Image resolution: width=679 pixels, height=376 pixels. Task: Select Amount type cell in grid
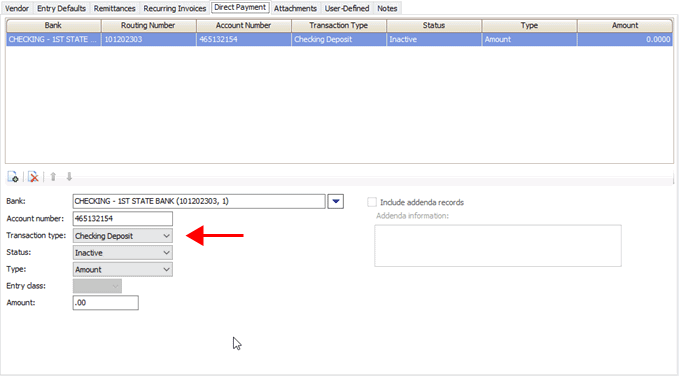529,39
